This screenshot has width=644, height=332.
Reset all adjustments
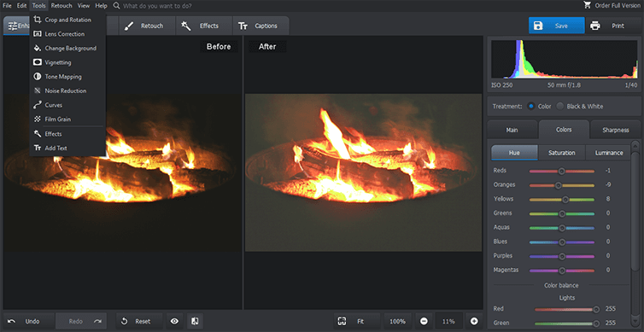pyautogui.click(x=139, y=321)
